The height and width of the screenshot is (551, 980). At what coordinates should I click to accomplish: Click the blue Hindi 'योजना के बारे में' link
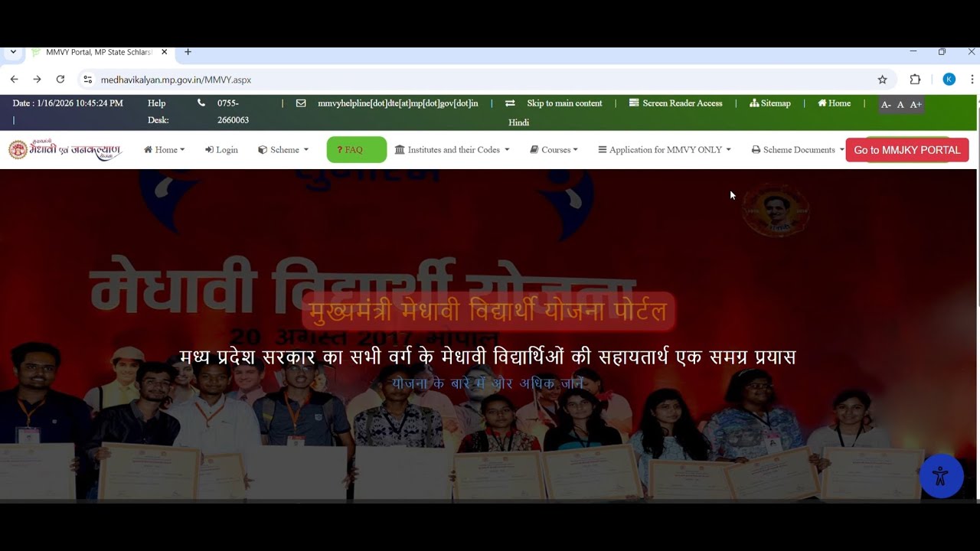point(488,383)
